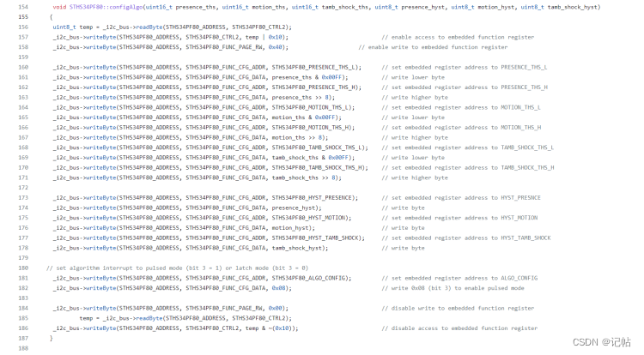Image resolution: width=644 pixels, height=355 pixels.
Task: Click STHS34PF80_TAMB_SHOCK_THS_L in code on line 168
Action: (x=319, y=147)
